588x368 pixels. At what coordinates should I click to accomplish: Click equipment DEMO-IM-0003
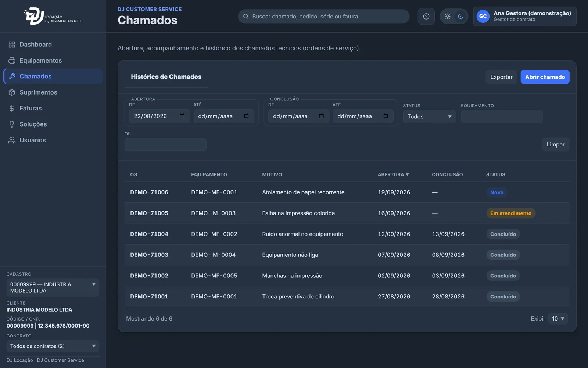click(x=213, y=213)
